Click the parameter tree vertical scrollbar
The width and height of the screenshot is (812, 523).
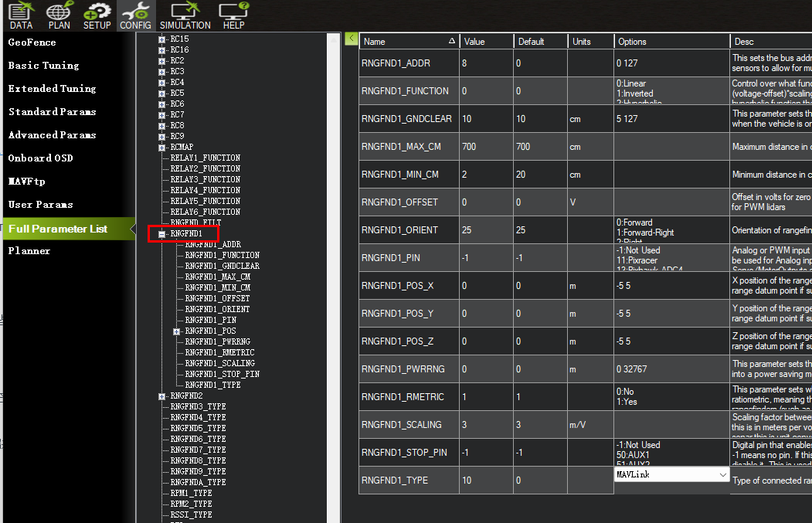coord(333,270)
